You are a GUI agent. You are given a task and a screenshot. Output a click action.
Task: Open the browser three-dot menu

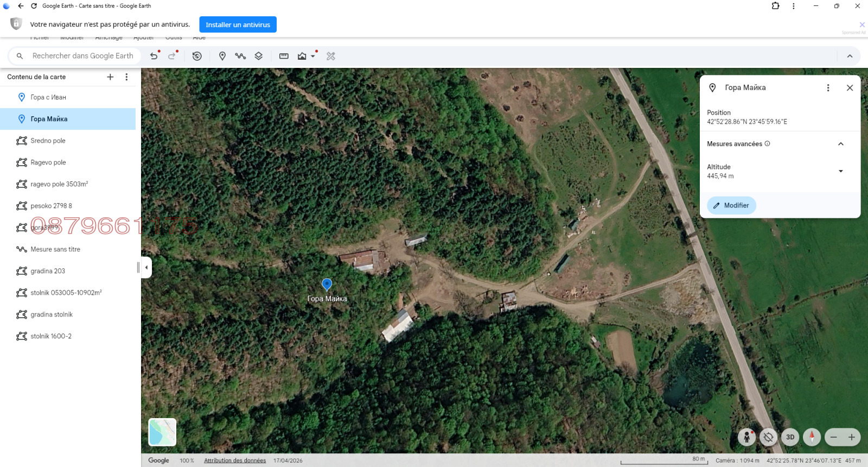point(794,6)
